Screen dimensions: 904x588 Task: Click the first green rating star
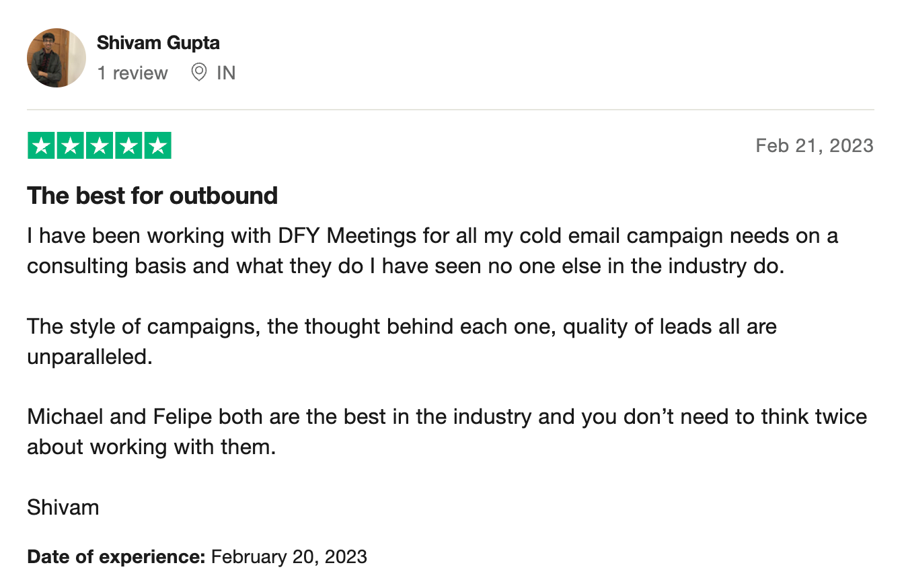[x=41, y=146]
